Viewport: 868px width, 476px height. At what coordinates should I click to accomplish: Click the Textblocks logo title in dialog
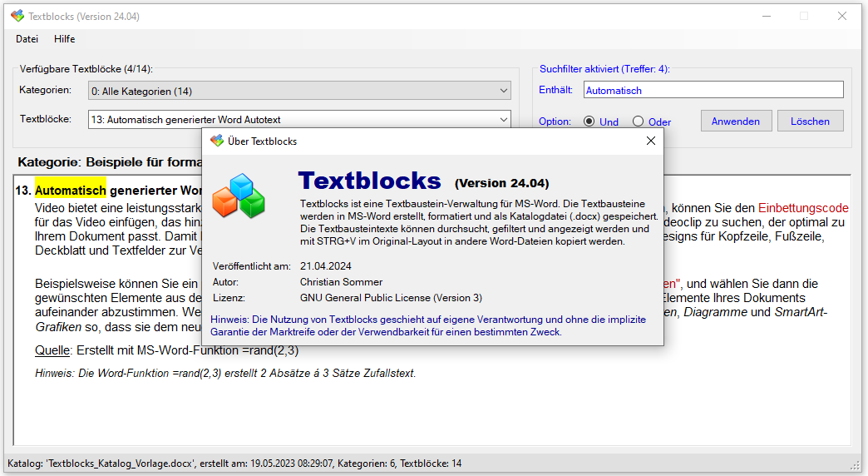point(370,181)
